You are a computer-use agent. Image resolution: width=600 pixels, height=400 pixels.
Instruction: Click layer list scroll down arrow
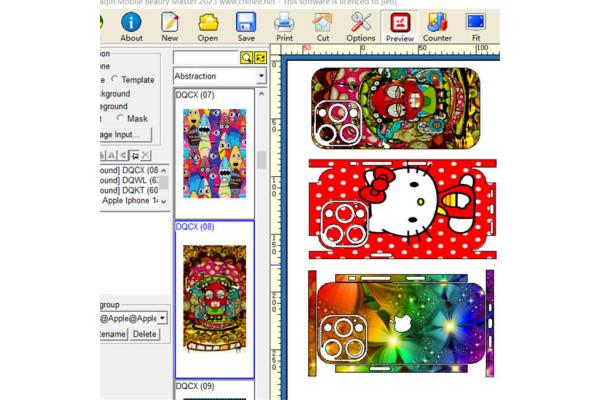point(164,202)
